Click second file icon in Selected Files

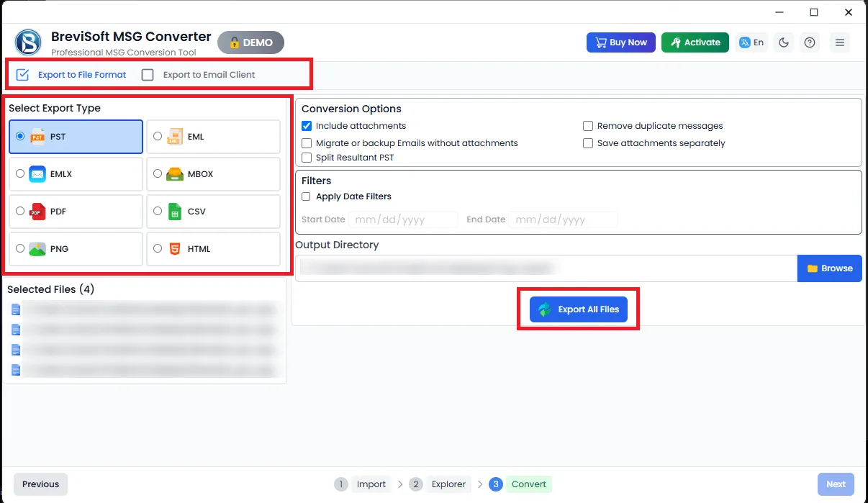click(16, 330)
